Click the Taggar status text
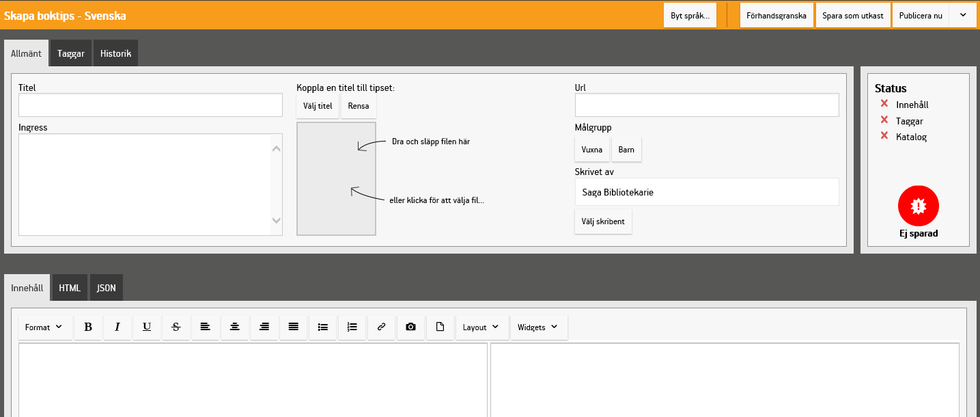Screen dimensions: 980x417 (910, 121)
